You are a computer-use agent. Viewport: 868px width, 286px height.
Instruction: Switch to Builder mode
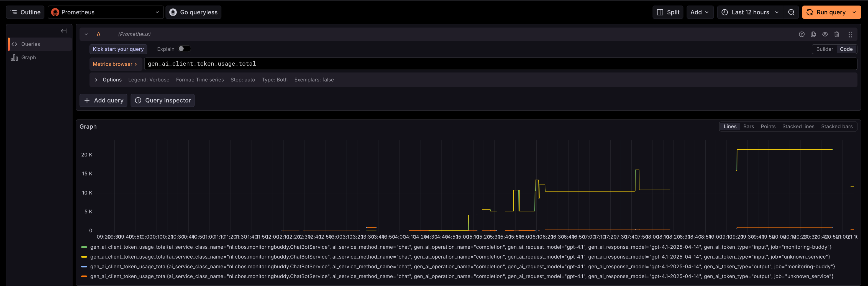[825, 49]
